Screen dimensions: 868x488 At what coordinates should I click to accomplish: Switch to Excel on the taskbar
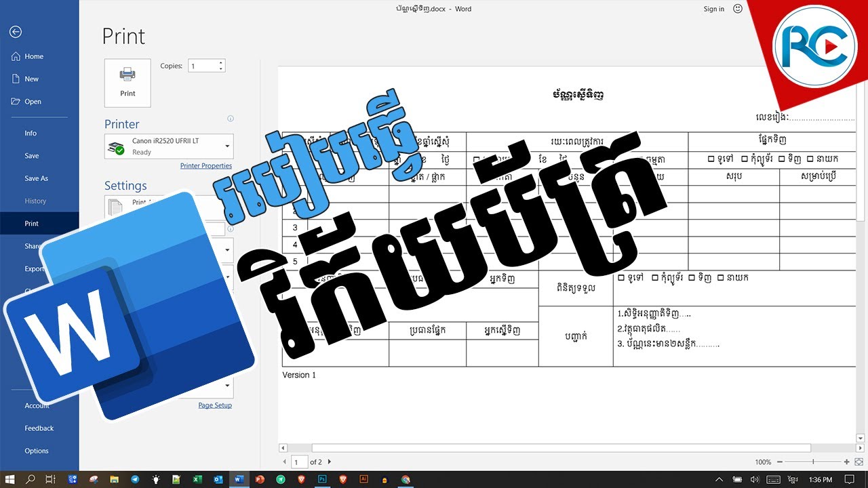[x=197, y=479]
